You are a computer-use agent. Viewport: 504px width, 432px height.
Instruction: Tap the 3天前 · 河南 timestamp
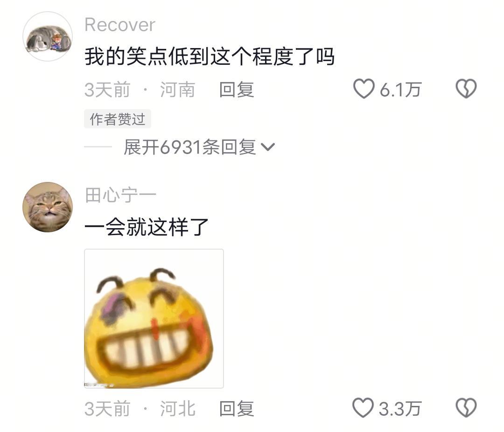coord(140,90)
